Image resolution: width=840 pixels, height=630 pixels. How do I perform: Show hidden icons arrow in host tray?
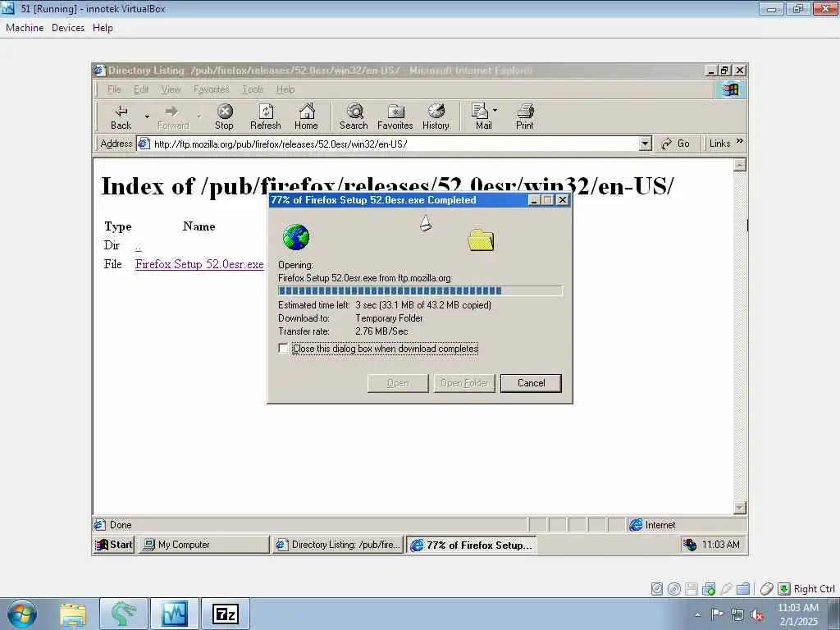click(697, 615)
